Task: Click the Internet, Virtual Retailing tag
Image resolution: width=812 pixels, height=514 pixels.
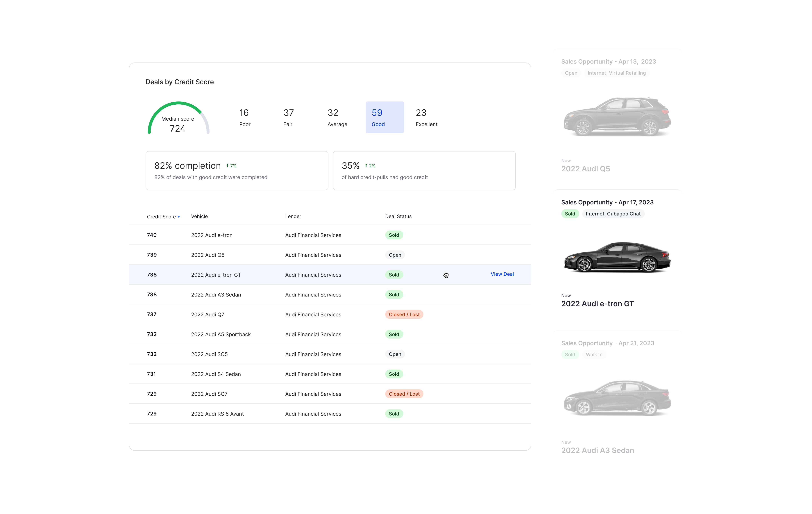Action: [x=616, y=73]
